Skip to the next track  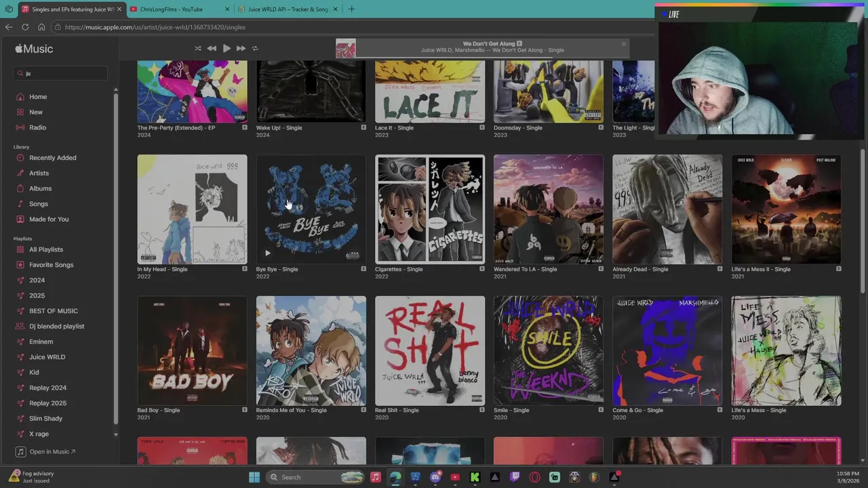241,48
